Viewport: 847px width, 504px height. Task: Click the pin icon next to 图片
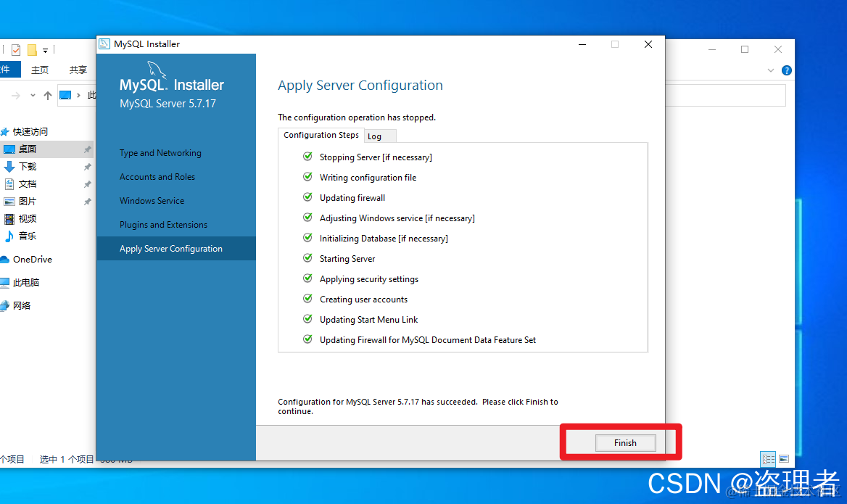point(87,202)
